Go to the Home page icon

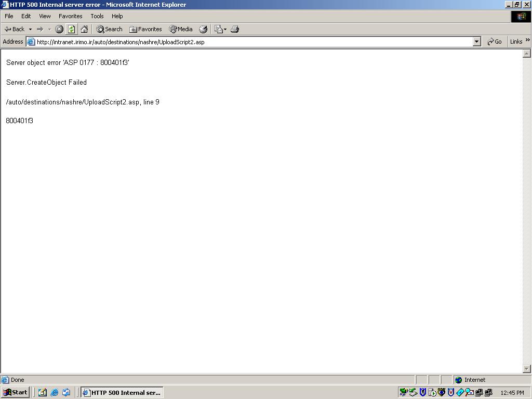84,29
